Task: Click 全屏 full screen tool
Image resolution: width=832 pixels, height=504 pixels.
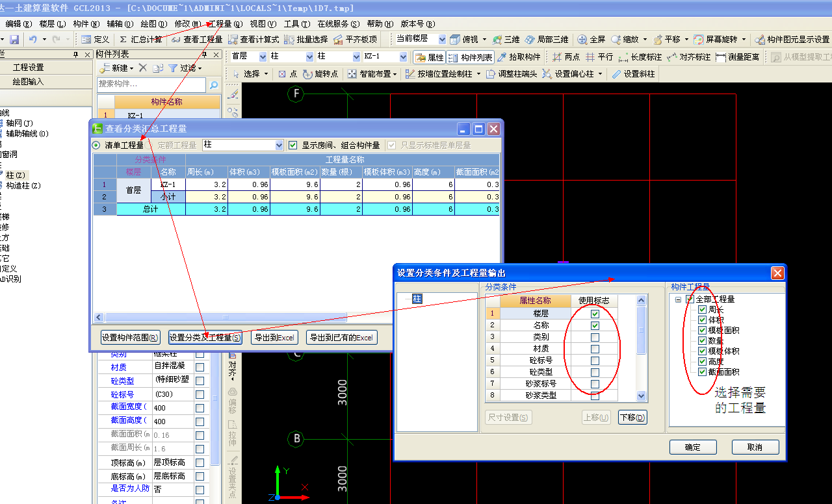Action: click(x=591, y=40)
